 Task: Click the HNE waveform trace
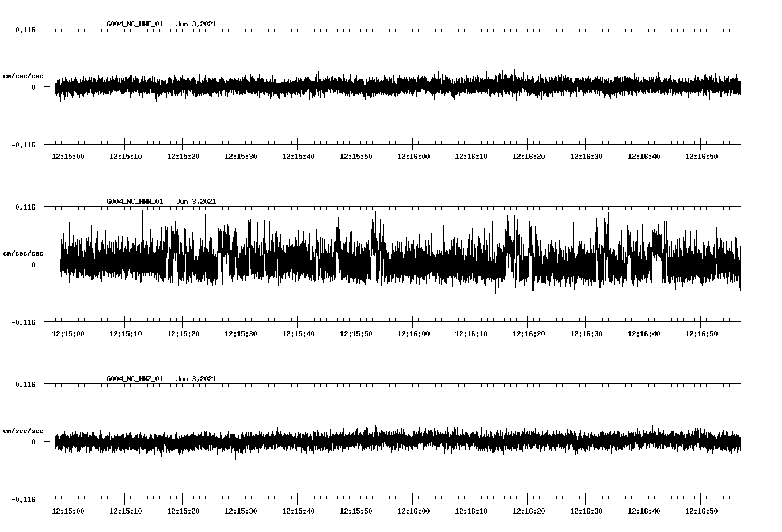[x=397, y=86]
